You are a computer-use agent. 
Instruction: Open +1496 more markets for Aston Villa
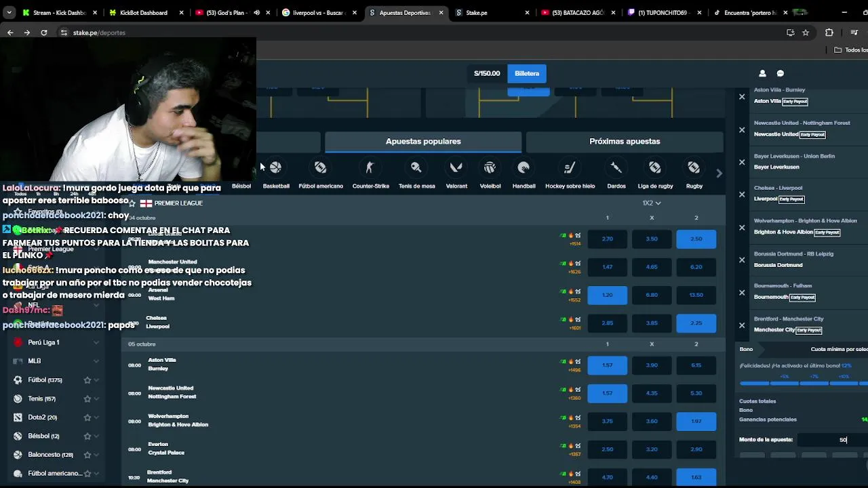click(574, 370)
